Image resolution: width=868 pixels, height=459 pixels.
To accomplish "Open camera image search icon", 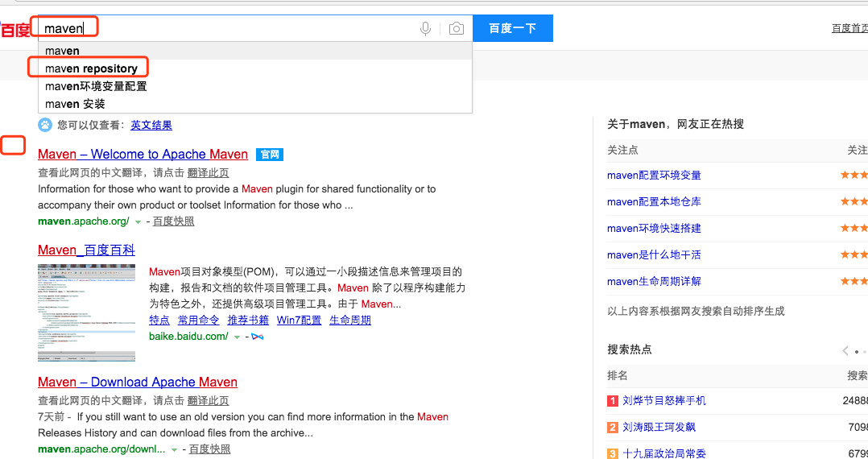I will [x=456, y=28].
